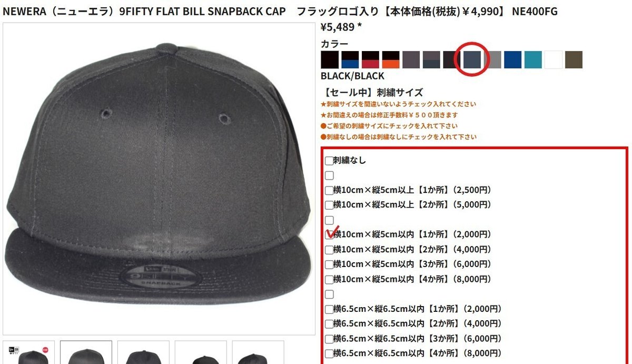The height and width of the screenshot is (364, 632).
Task: Select the black/blue color swatch
Action: coord(350,60)
